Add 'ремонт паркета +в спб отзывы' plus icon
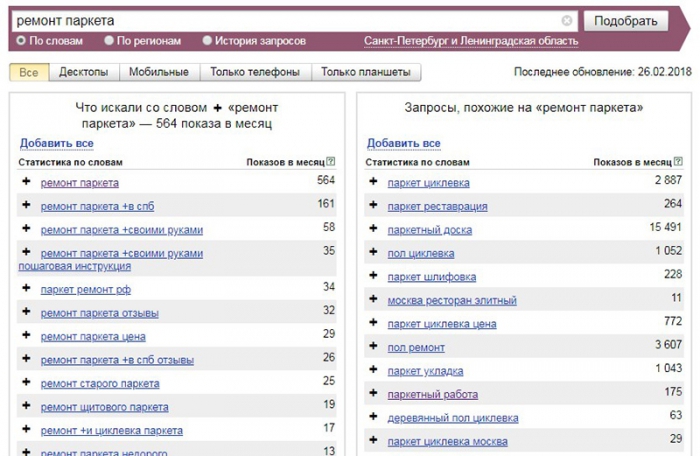 (26, 359)
